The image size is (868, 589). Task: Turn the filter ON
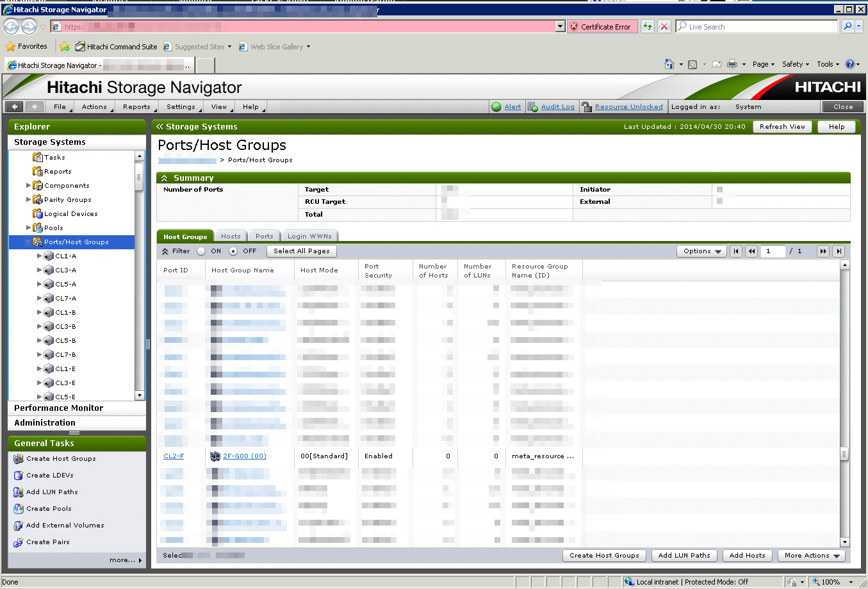click(x=201, y=251)
